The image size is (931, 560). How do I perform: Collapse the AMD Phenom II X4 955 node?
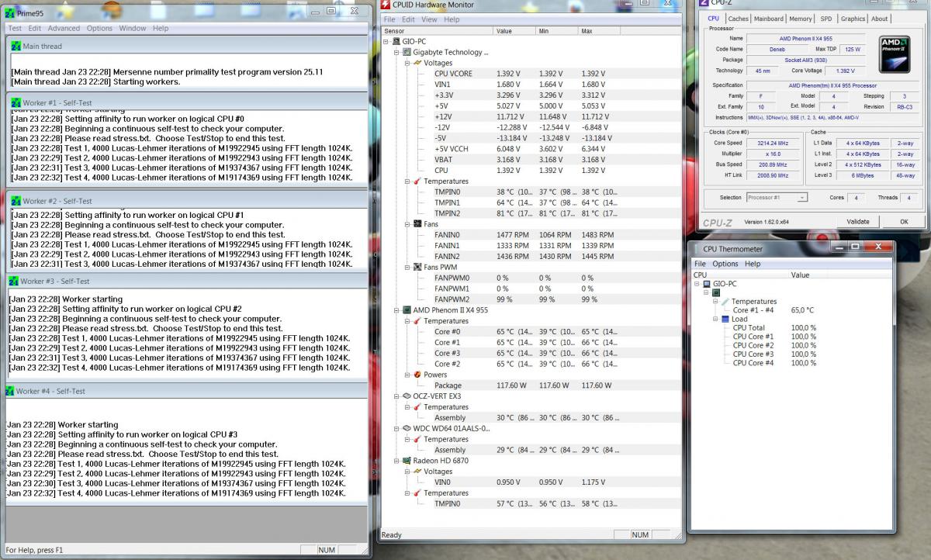(396, 309)
